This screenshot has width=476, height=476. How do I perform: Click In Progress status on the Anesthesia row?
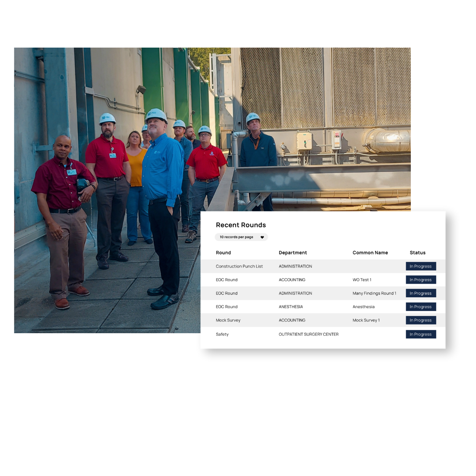point(420,306)
